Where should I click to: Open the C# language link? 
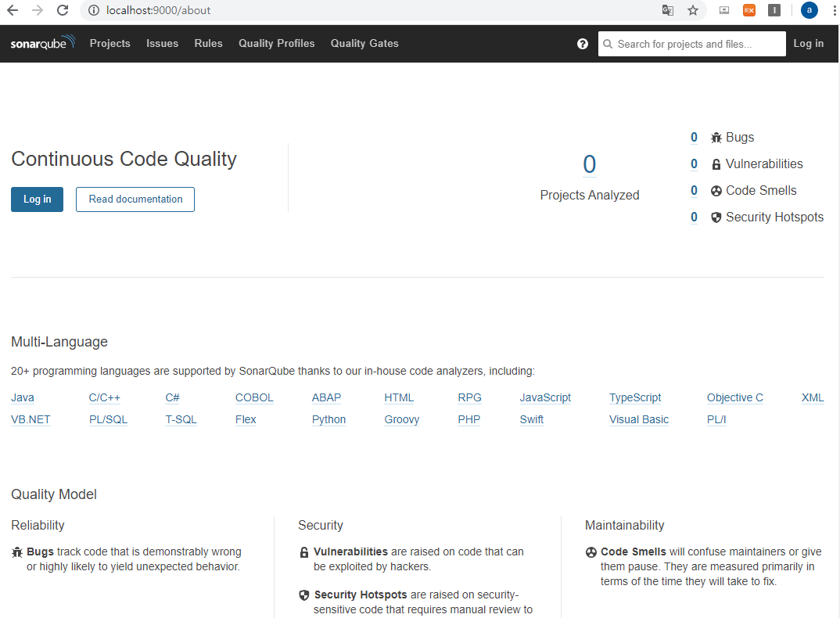pyautogui.click(x=173, y=397)
